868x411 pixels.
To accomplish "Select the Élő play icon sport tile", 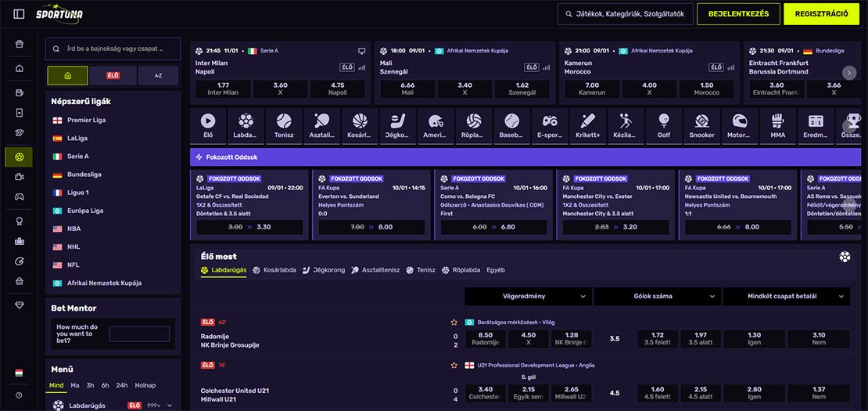I will pos(208,126).
